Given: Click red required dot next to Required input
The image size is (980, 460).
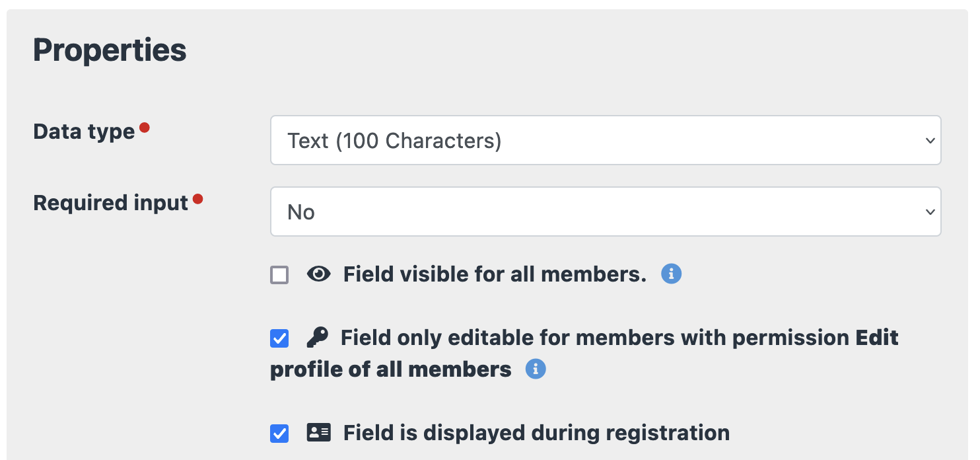Looking at the screenshot, I should [x=197, y=199].
